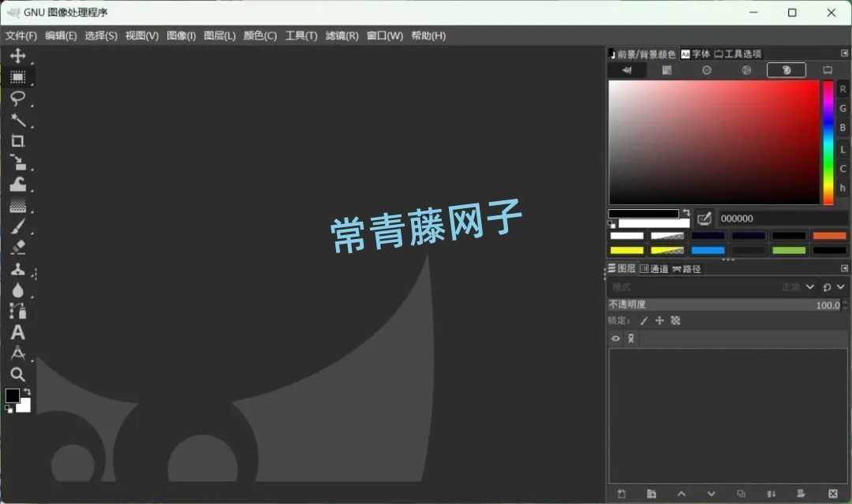Swap foreground and background colors in toolbox
This screenshot has height=504, width=852.
point(27,391)
